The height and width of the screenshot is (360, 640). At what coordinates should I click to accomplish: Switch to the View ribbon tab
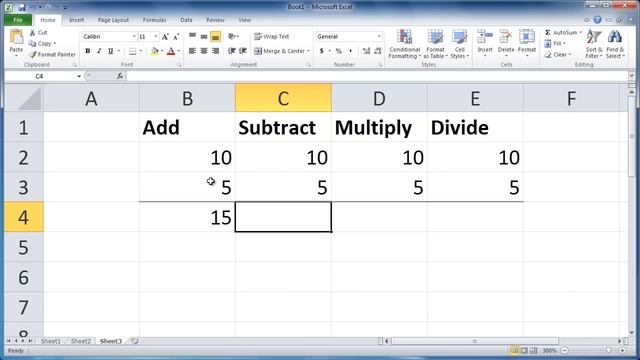point(244,20)
